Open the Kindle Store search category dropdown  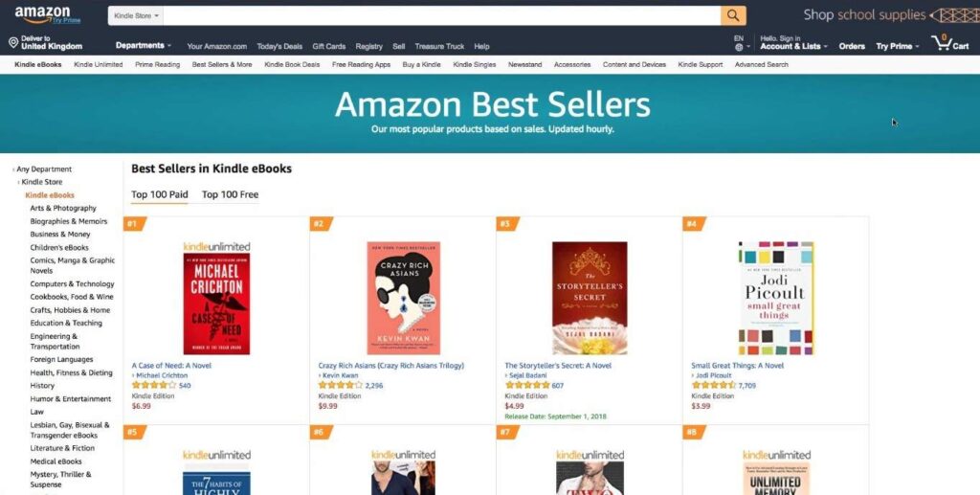coord(137,16)
